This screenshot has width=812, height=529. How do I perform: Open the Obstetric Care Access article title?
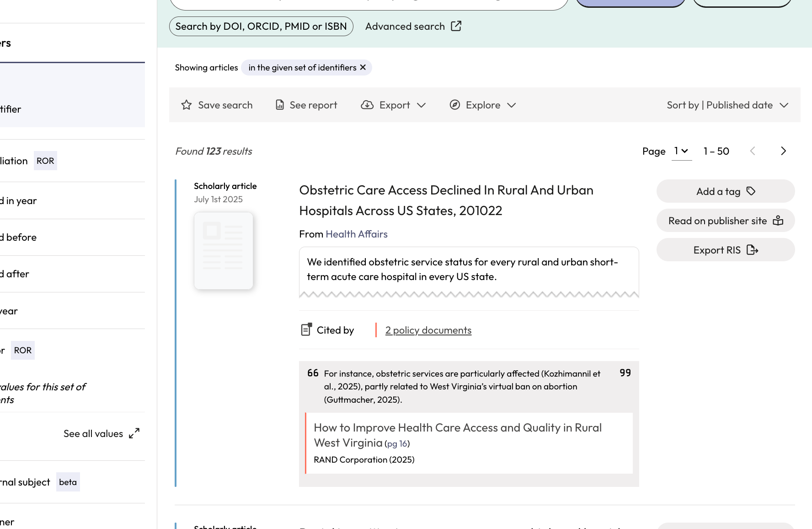point(446,200)
